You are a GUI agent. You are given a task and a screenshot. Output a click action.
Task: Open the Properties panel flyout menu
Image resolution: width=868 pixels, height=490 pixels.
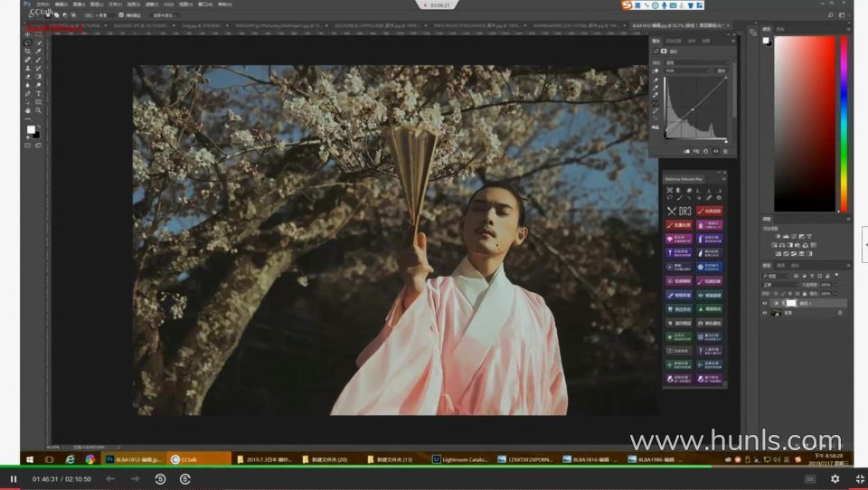click(x=733, y=41)
